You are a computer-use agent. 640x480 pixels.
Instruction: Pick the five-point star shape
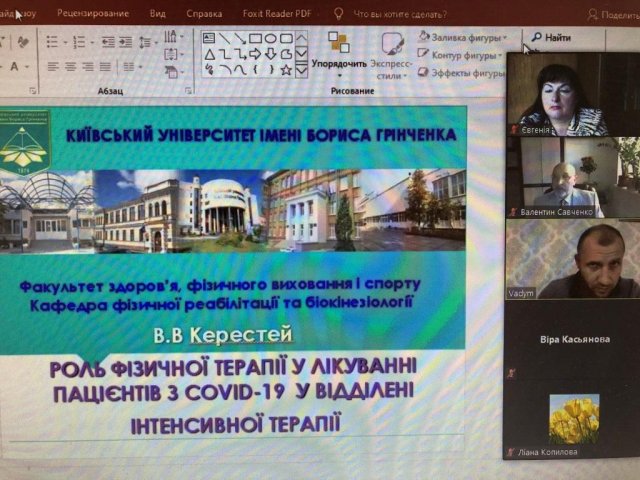[286, 70]
